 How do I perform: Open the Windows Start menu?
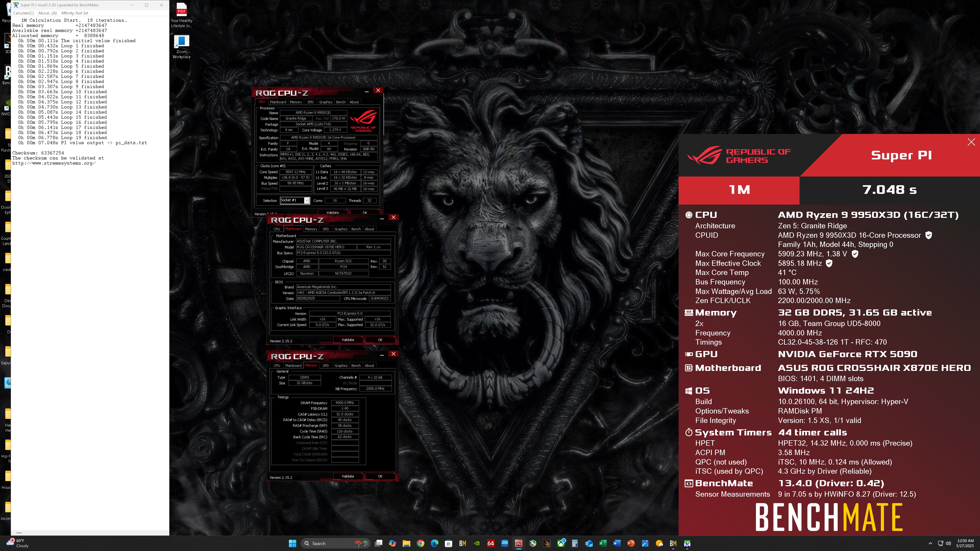(x=292, y=543)
